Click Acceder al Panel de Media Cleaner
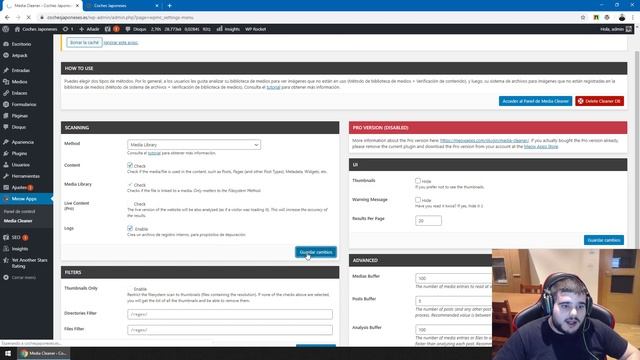Viewport: 640px width, 360px height. pyautogui.click(x=535, y=101)
